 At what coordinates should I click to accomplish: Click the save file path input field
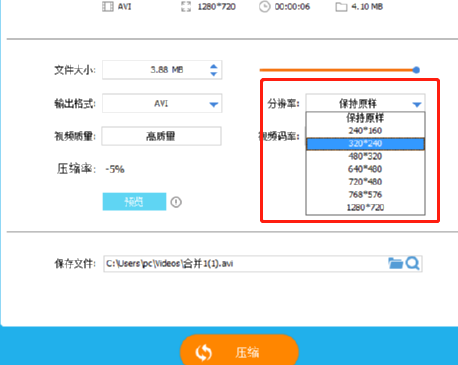pos(263,264)
